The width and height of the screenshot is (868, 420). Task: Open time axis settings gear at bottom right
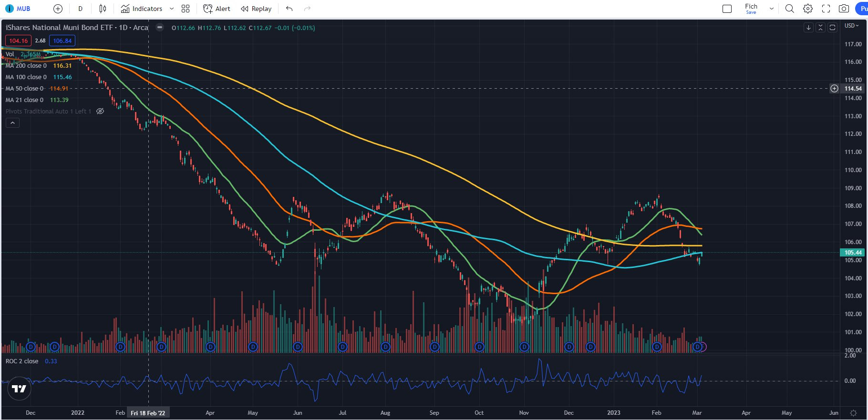point(854,413)
